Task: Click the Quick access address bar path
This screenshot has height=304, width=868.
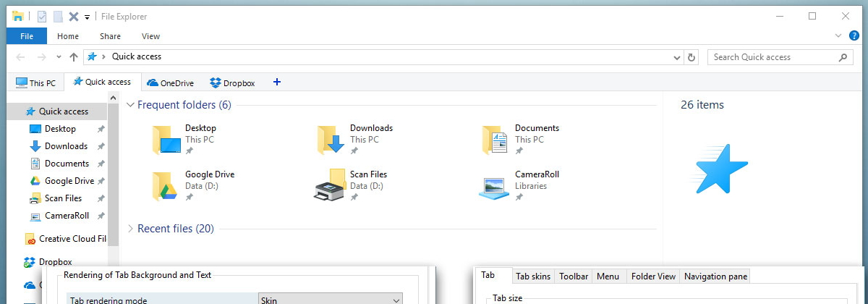Action: (137, 56)
